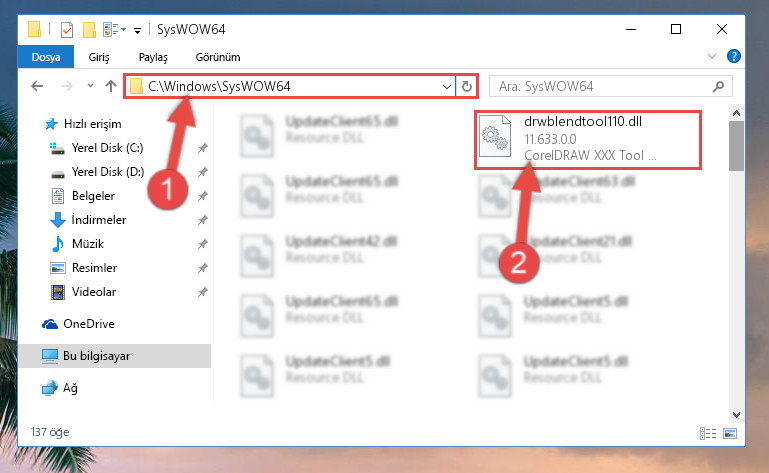Expand the address bar history dropdown
Viewport: 769px width, 473px height.
[446, 87]
